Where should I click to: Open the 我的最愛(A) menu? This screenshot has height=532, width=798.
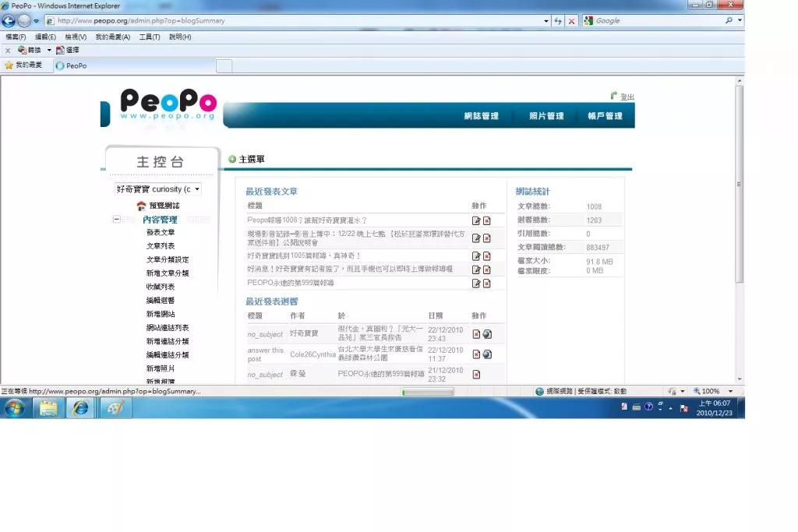(113, 37)
